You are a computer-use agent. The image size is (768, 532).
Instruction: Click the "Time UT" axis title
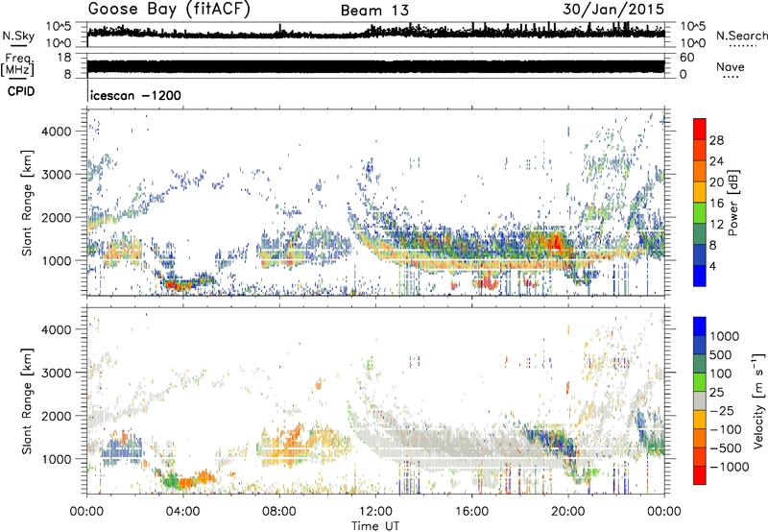pos(375,526)
